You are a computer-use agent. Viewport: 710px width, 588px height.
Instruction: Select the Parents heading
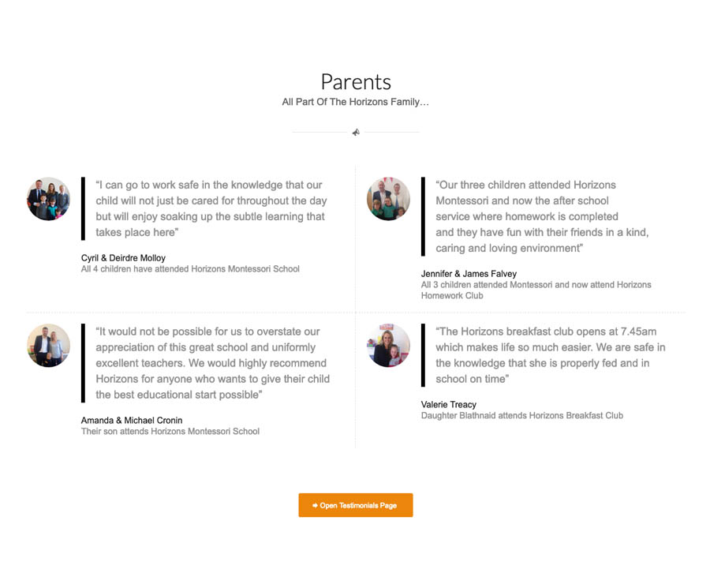click(x=356, y=82)
